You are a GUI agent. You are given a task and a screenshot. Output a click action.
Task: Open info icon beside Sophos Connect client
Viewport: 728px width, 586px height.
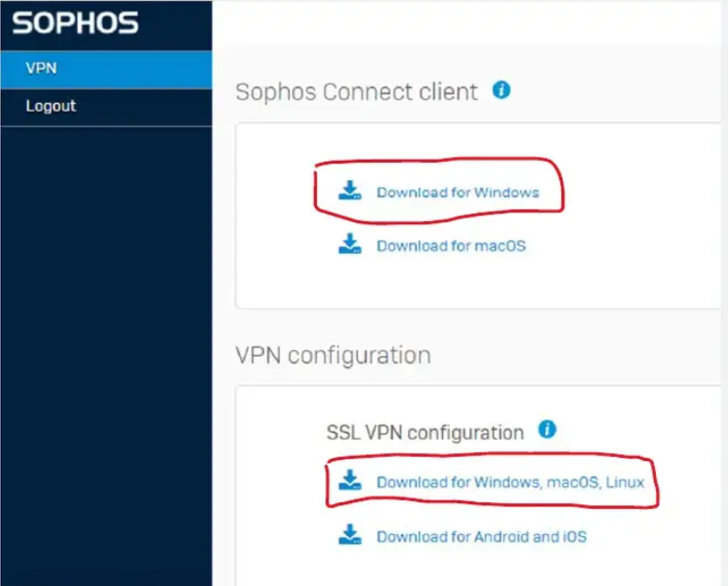pyautogui.click(x=501, y=90)
